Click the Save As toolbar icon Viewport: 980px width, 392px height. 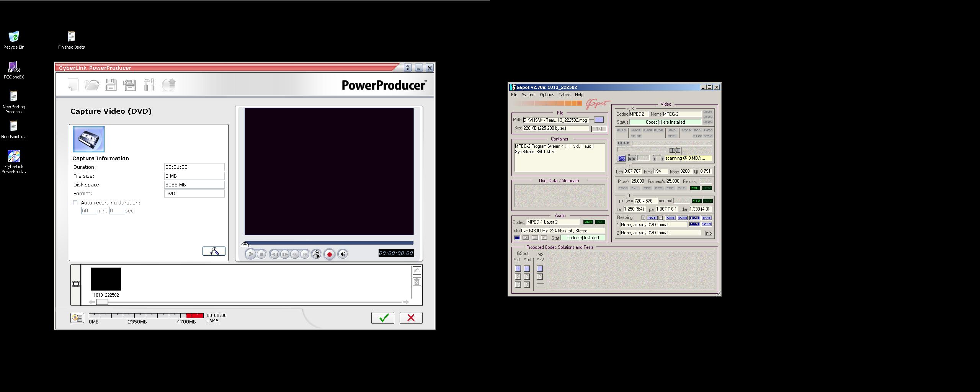click(130, 85)
